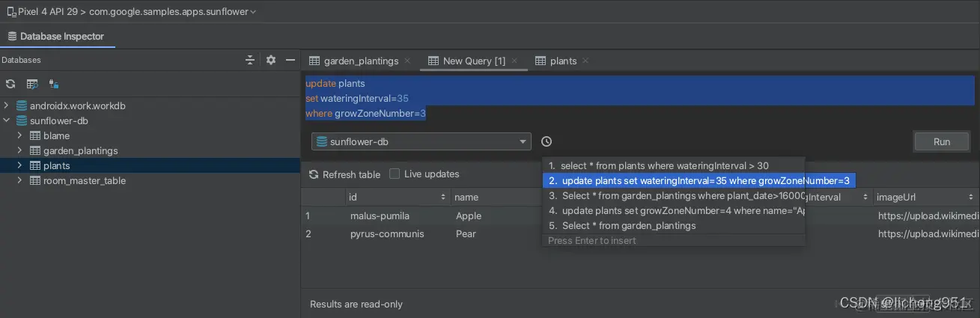Collapse the sunflower-db database node

pos(7,120)
